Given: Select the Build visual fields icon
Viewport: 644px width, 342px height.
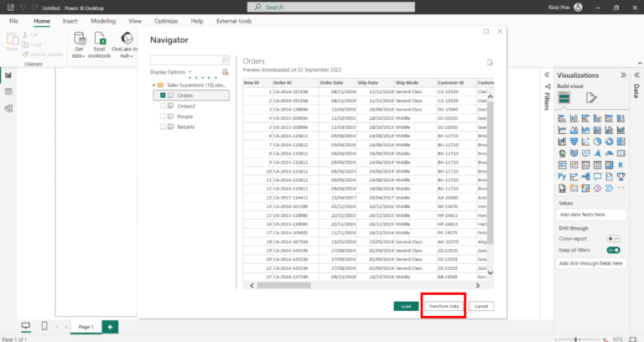Looking at the screenshot, I should pyautogui.click(x=564, y=98).
